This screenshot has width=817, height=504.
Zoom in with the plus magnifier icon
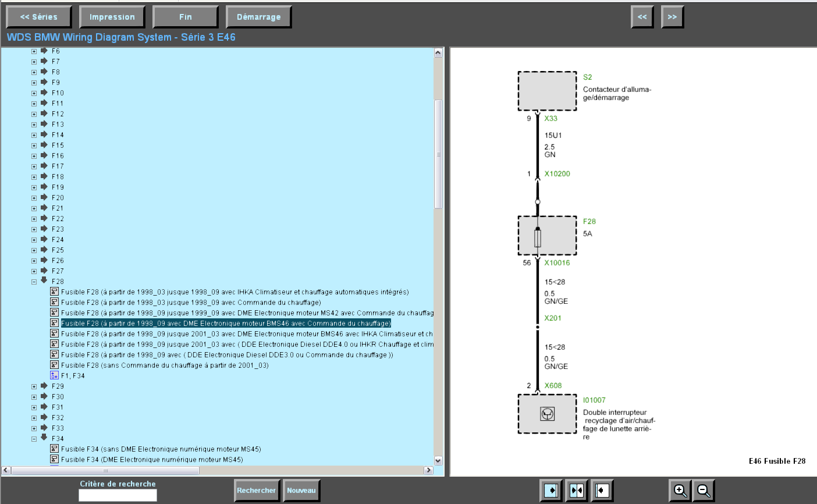click(680, 491)
